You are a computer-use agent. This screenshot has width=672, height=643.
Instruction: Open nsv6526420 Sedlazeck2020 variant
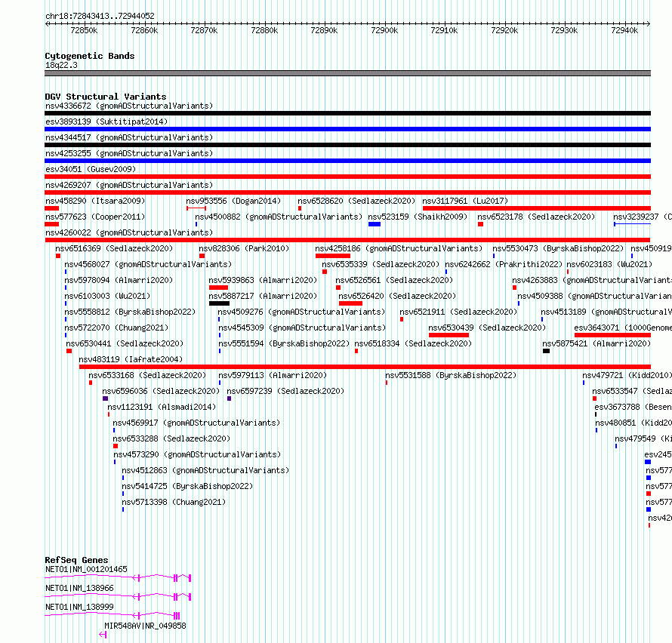(397, 296)
